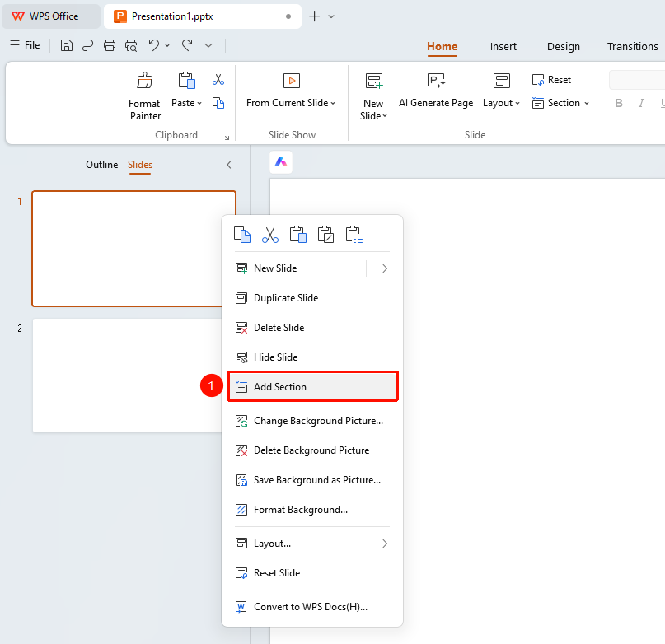Choose Duplicate Slide in context menu
The height and width of the screenshot is (644, 665).
(312, 298)
